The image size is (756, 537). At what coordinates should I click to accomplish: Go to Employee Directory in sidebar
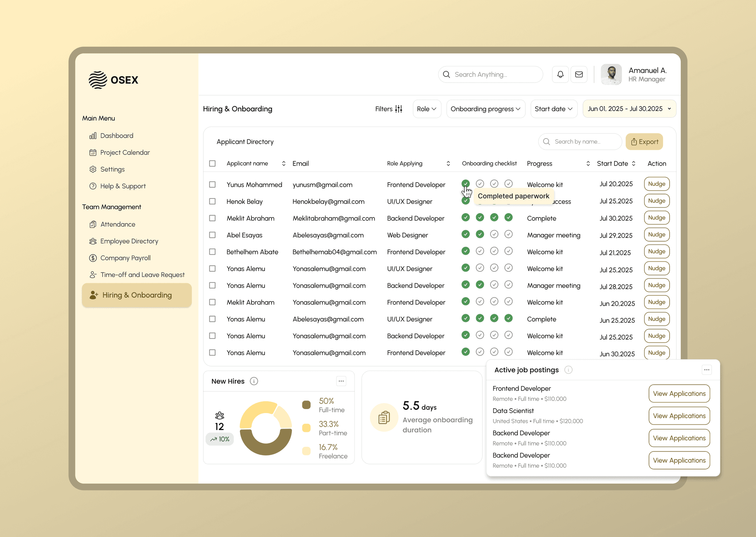point(129,241)
